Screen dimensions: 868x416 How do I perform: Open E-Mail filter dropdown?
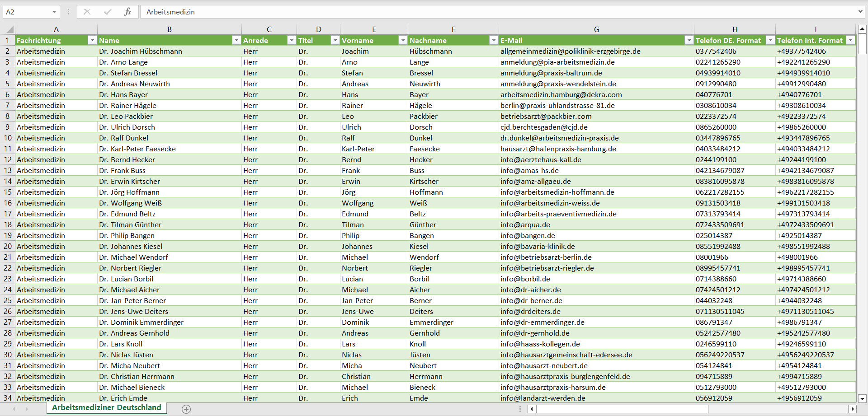pyautogui.click(x=689, y=40)
